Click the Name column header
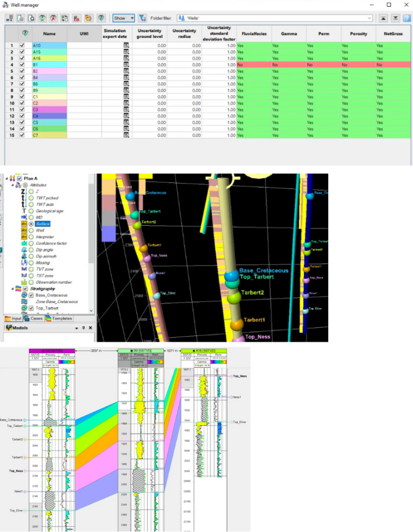This screenshot has width=413, height=532. (49, 34)
